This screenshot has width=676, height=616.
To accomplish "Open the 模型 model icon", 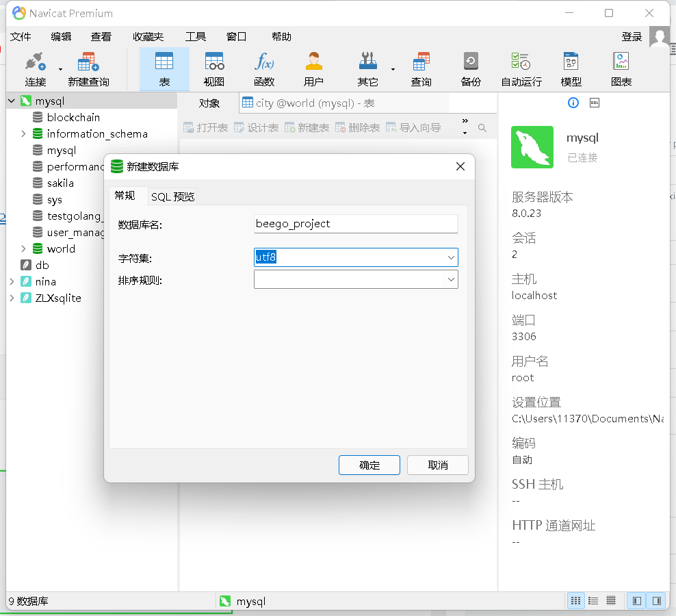I will pyautogui.click(x=571, y=69).
